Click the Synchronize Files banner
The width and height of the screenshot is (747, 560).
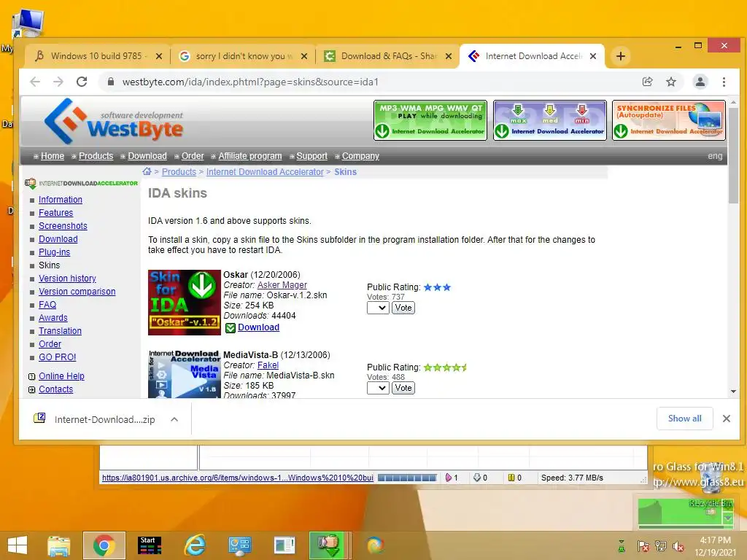[669, 120]
